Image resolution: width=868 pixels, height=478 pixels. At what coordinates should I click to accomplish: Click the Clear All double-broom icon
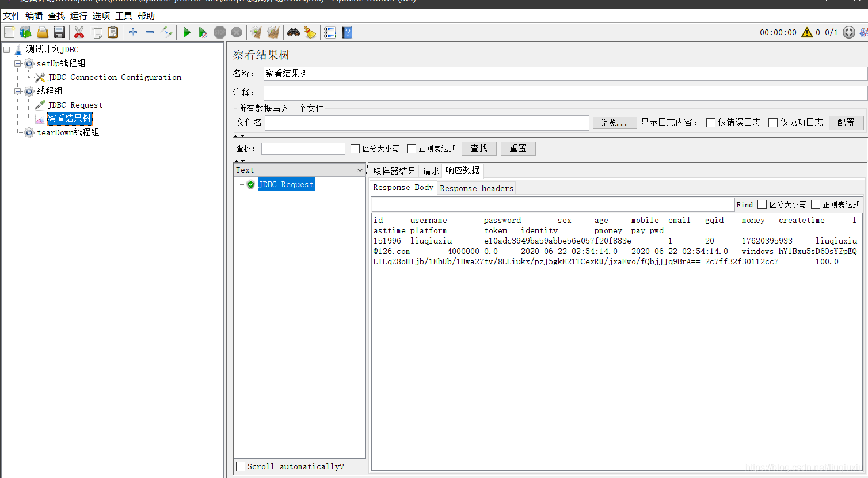(x=273, y=32)
